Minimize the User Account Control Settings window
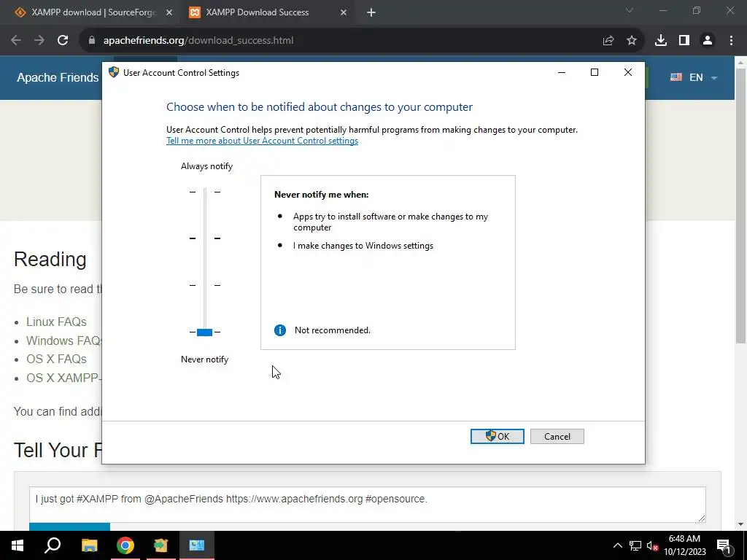Screen dimensions: 747x560 pos(562,72)
